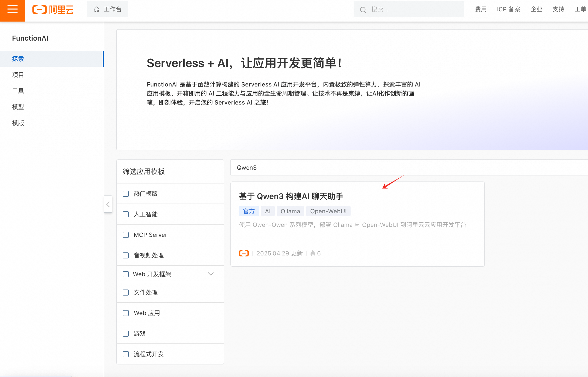Open 项目 in the sidebar
This screenshot has width=588, height=377.
coord(18,75)
